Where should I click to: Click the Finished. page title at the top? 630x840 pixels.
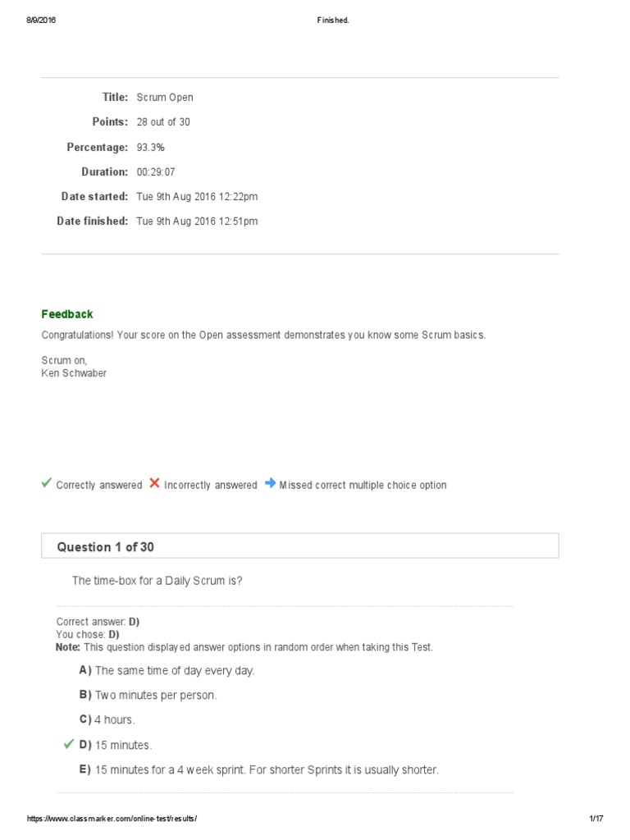(x=333, y=21)
